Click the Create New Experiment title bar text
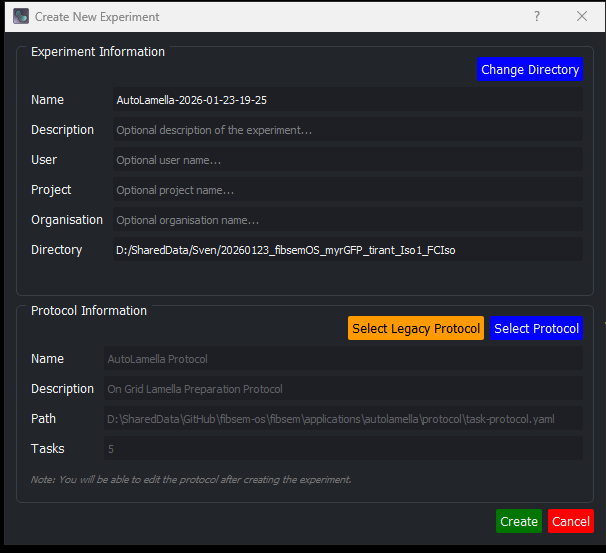This screenshot has height=553, width=606. click(x=97, y=17)
